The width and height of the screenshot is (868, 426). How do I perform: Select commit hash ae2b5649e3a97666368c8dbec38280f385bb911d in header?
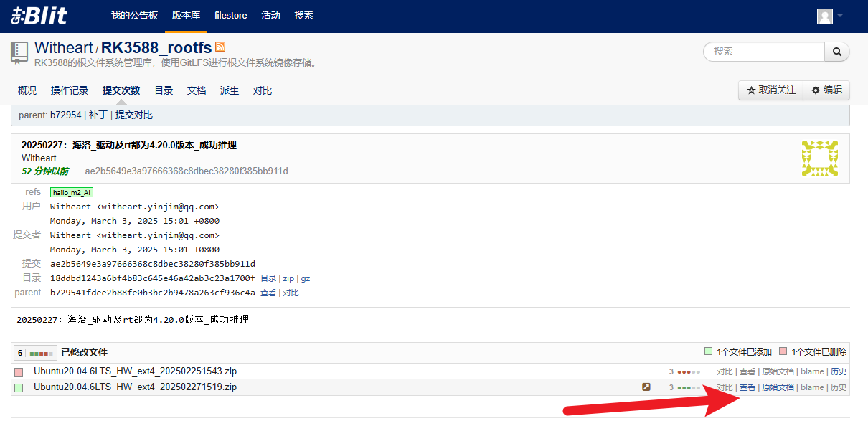point(187,171)
